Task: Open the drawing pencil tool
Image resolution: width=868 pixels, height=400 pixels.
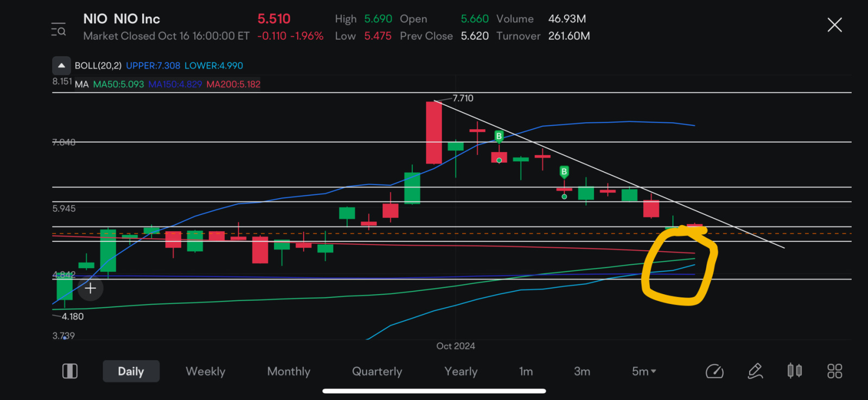Action: 755,371
